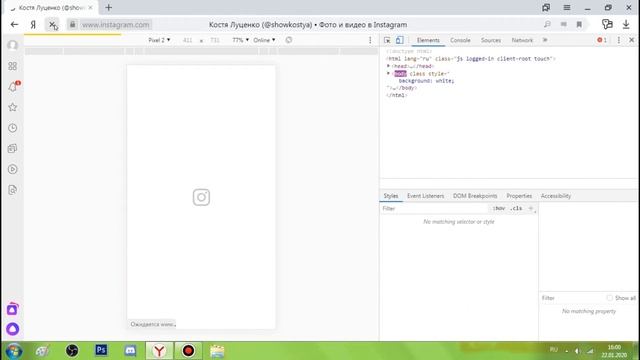Open the profile avatar in sidebar

(13, 45)
